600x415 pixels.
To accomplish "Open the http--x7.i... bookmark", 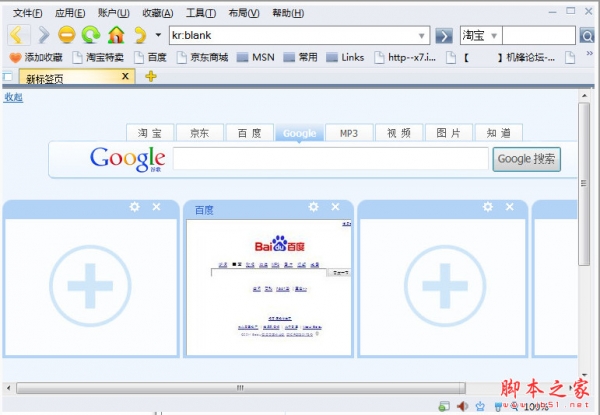I will pos(405,58).
